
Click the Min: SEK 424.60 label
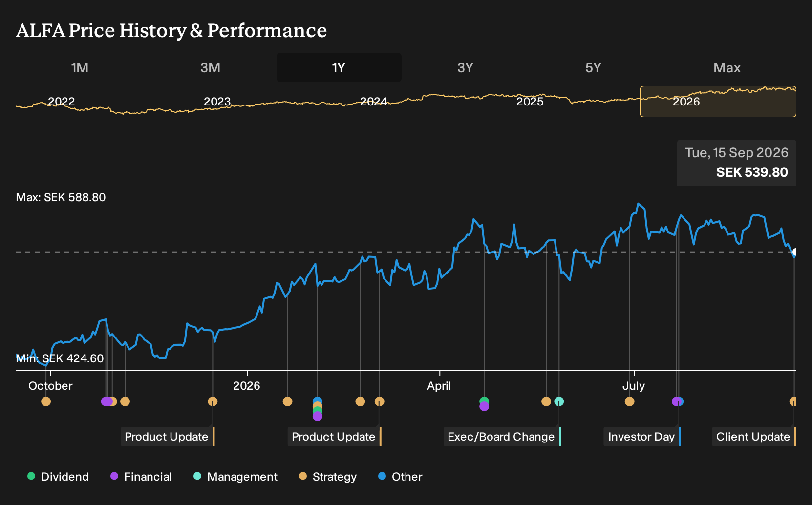pyautogui.click(x=60, y=358)
